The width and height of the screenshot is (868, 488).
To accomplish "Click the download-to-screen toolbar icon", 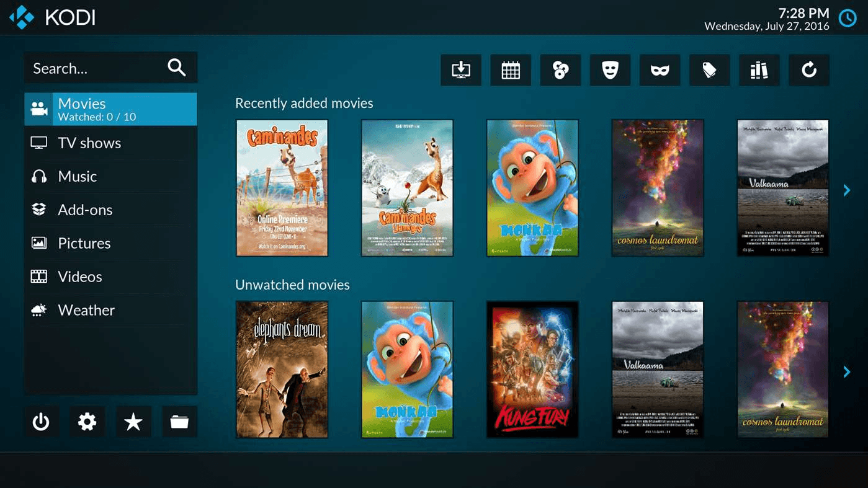I will 461,70.
